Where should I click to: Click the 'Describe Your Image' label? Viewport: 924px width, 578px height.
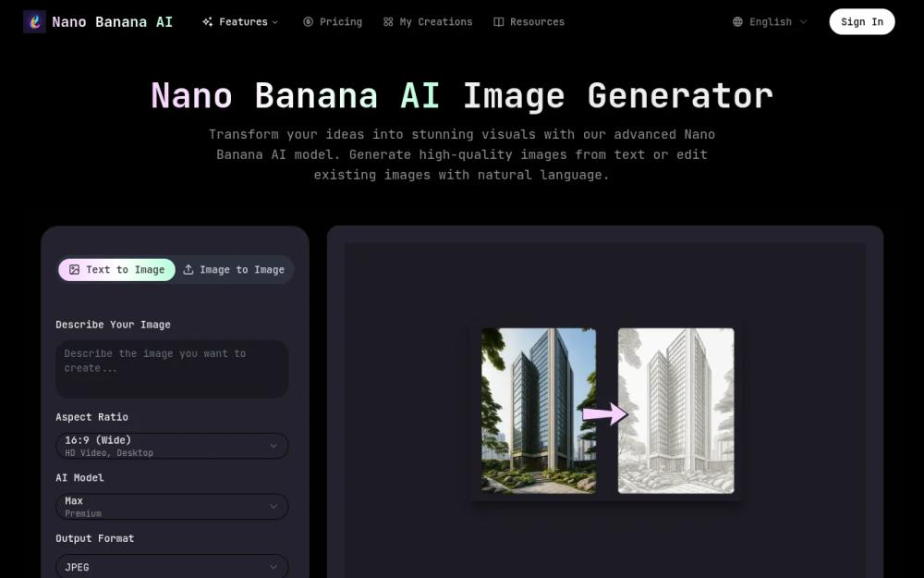pyautogui.click(x=113, y=325)
